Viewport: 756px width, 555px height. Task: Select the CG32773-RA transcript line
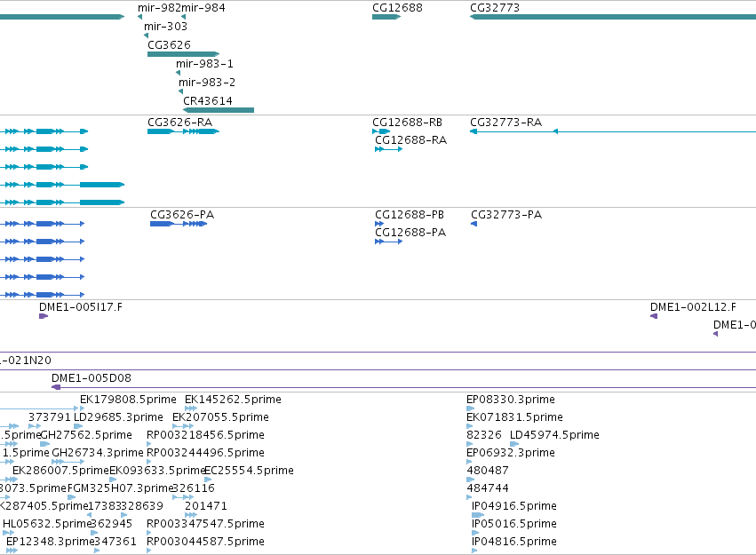click(613, 131)
